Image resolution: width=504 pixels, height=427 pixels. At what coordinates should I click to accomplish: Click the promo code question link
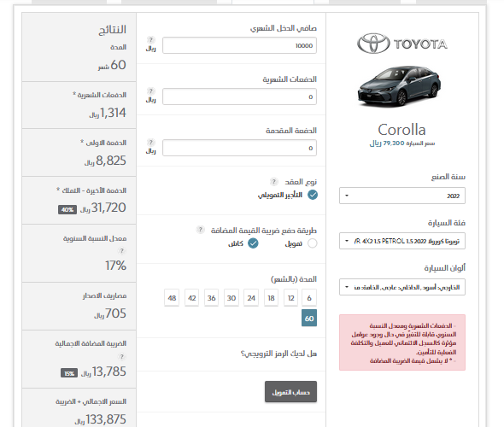click(x=278, y=354)
